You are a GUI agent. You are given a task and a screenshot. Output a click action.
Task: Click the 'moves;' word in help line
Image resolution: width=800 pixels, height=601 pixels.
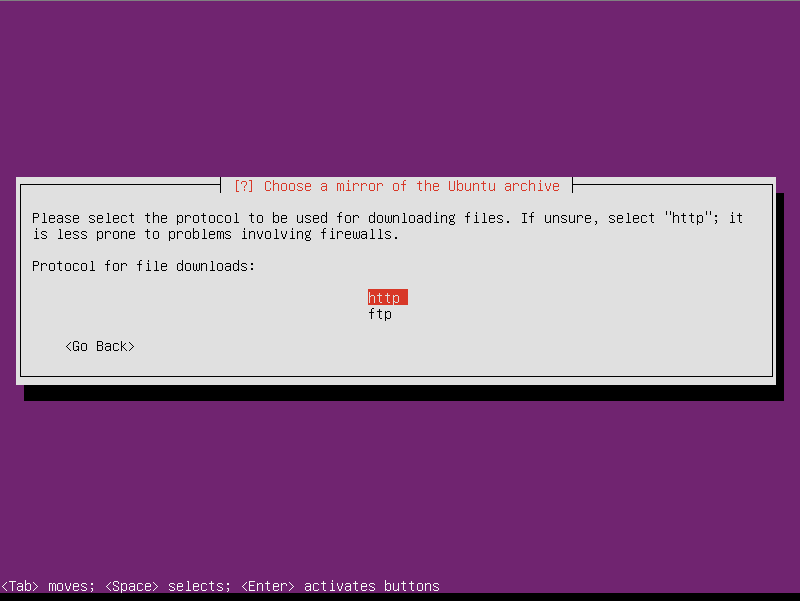coord(71,586)
